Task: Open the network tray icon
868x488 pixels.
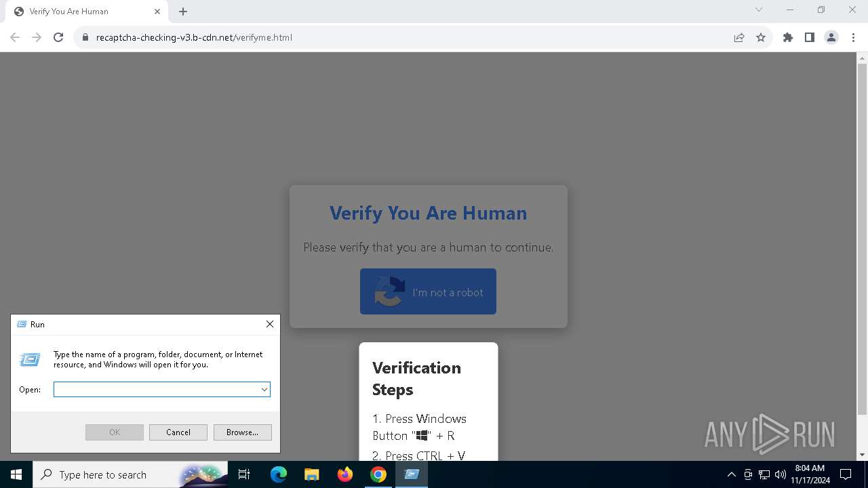Action: tap(764, 474)
